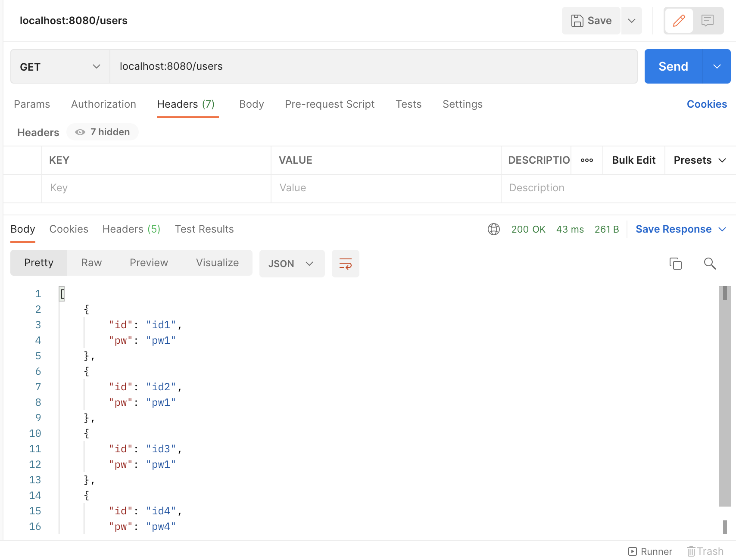This screenshot has width=736, height=560.
Task: Select the Pretty view mode
Action: tap(39, 263)
